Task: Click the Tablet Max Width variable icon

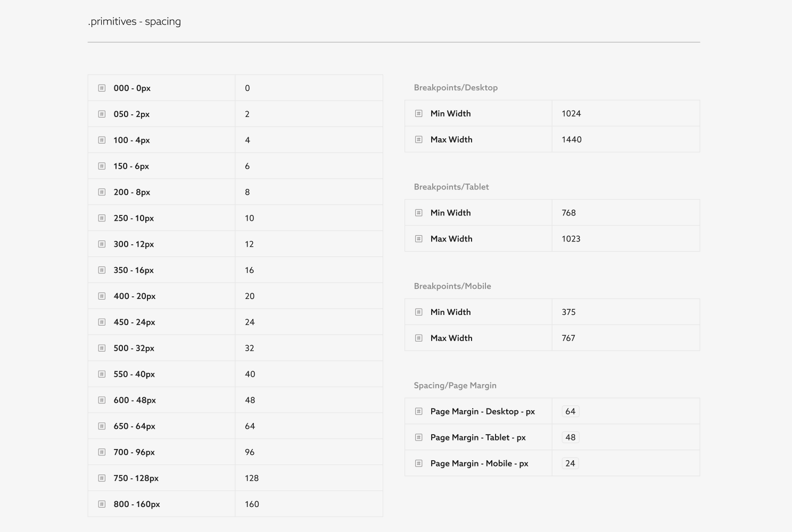Action: click(419, 239)
